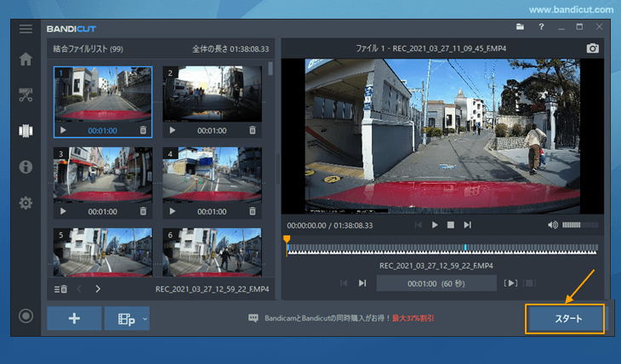Launch Bandicam via bottom-left record icon
621x364 pixels.
click(26, 316)
